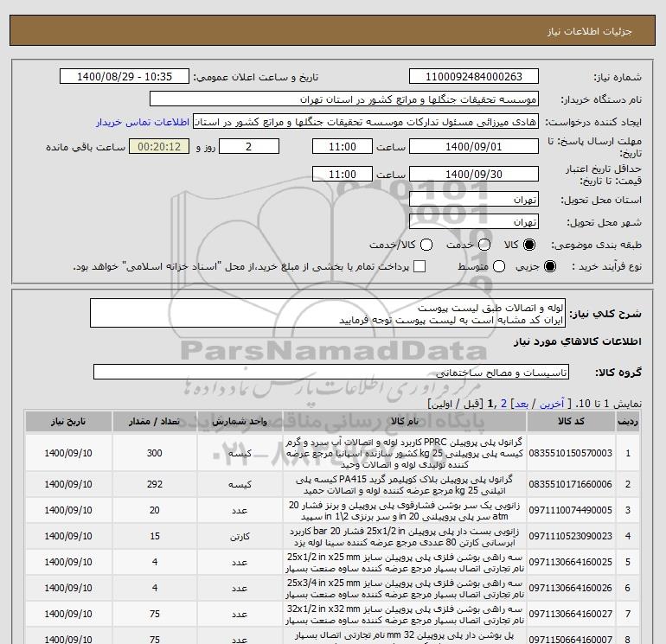
Task: Click the 32x1/2 in سه راهی item name
Action: 405,614
